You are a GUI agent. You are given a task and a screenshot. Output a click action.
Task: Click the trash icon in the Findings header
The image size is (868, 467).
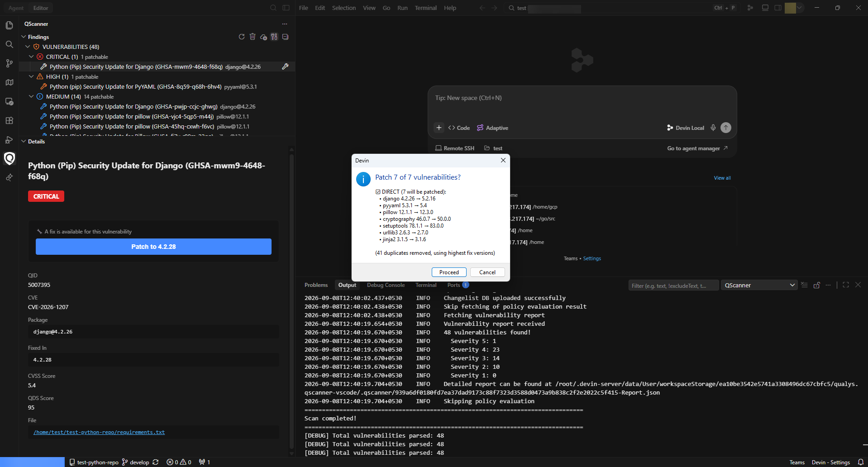point(253,37)
